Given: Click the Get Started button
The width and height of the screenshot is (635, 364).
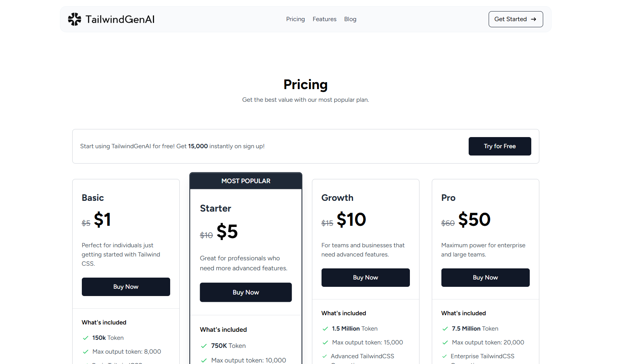Looking at the screenshot, I should 516,19.
